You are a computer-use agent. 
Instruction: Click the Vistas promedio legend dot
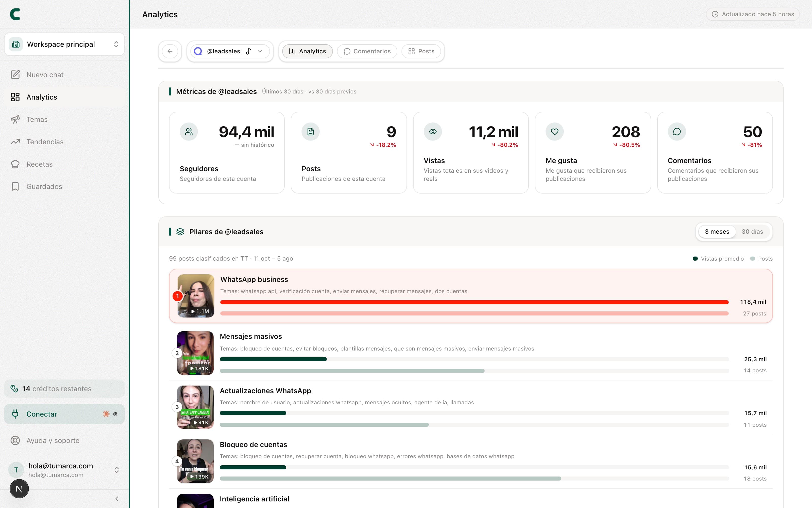[695, 259]
